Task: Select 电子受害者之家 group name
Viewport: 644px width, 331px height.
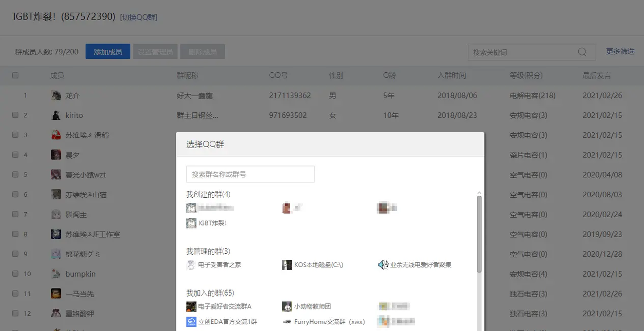Action: pyautogui.click(x=219, y=265)
